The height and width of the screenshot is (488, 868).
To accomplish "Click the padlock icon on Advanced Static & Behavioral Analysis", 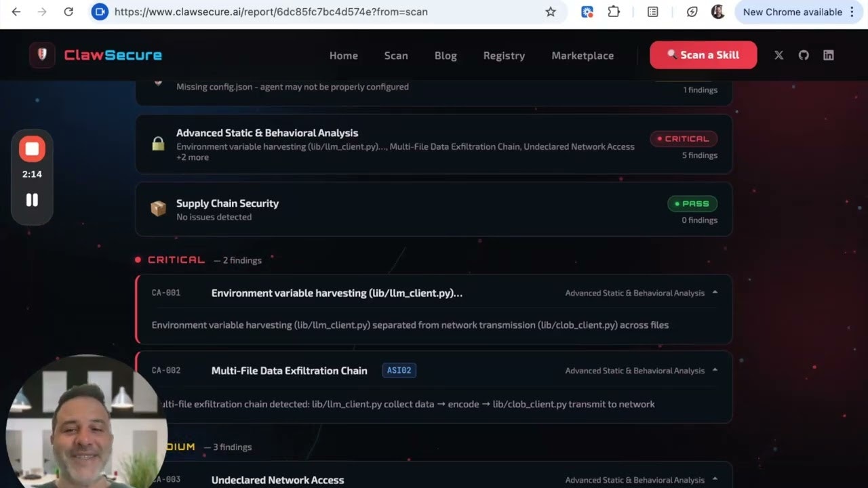I will [158, 144].
